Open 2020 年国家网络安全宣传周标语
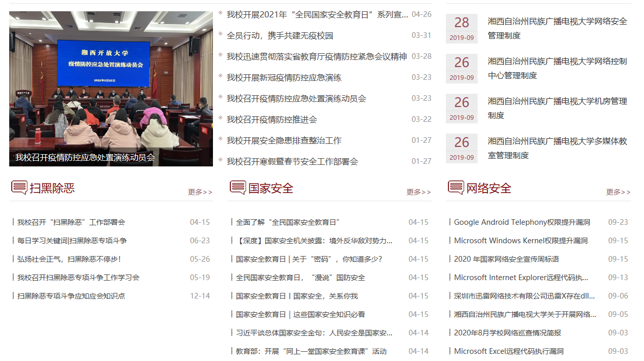The image size is (644, 361). click(506, 259)
